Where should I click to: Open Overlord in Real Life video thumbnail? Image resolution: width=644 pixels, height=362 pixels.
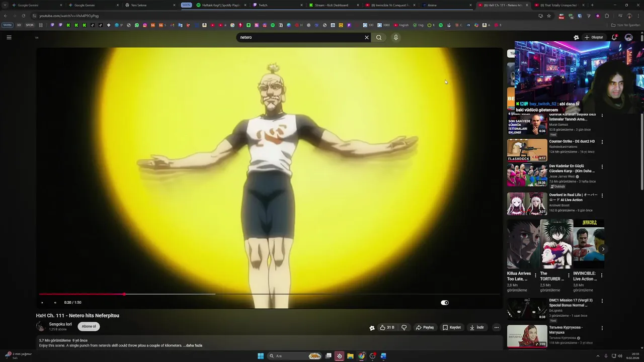click(x=527, y=204)
